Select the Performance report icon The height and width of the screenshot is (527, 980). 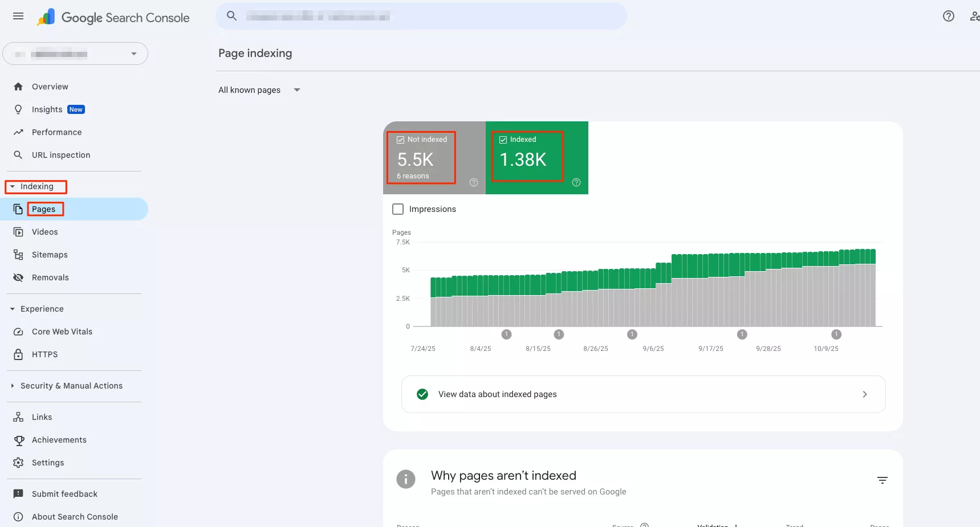coord(18,132)
